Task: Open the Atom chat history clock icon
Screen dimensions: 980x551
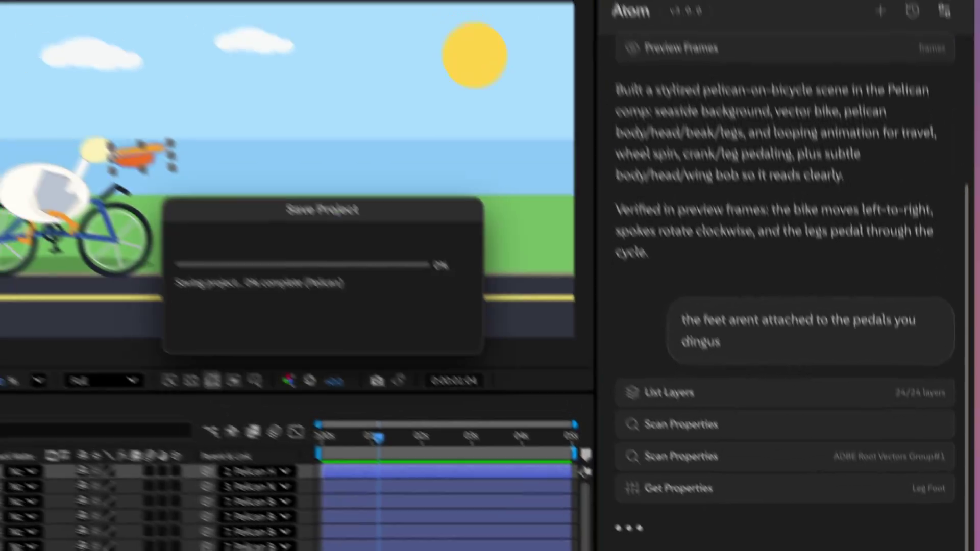Action: (913, 11)
